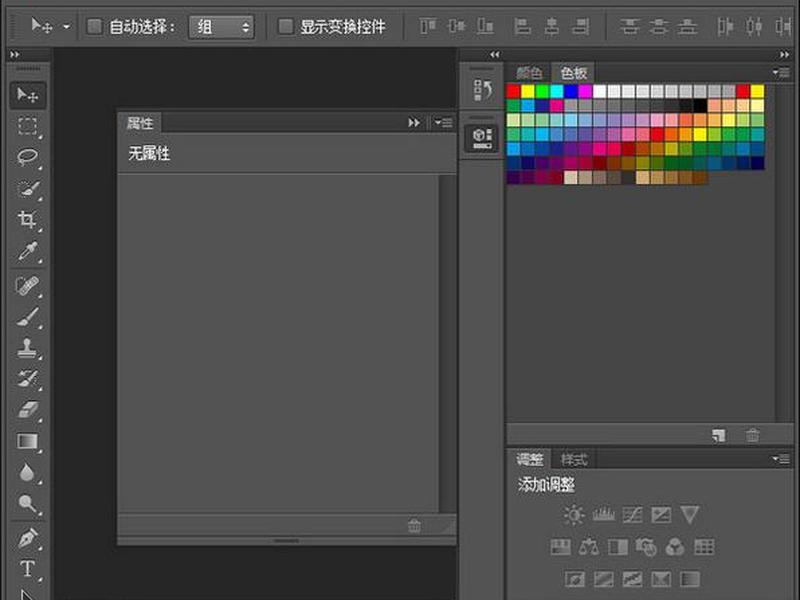Align vertical centers in options bar
The width and height of the screenshot is (800, 600).
pyautogui.click(x=456, y=26)
